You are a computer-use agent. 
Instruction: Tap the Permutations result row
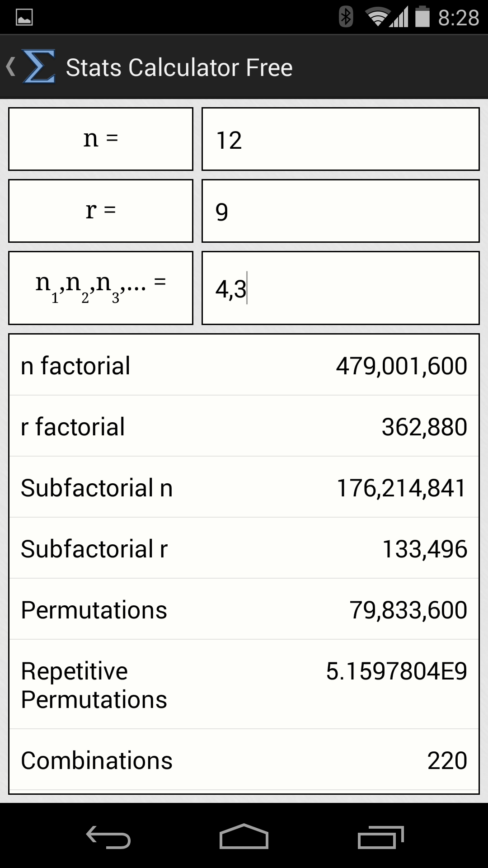(x=244, y=609)
